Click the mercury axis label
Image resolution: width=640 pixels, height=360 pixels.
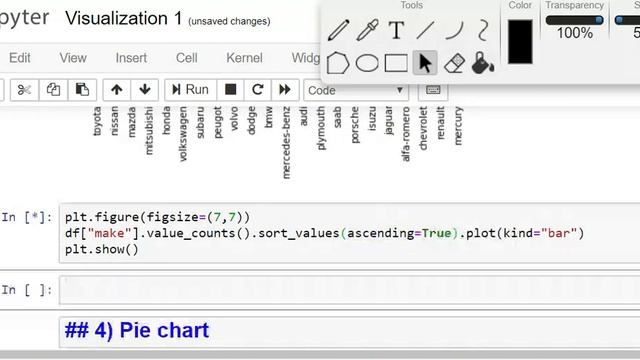tap(458, 126)
